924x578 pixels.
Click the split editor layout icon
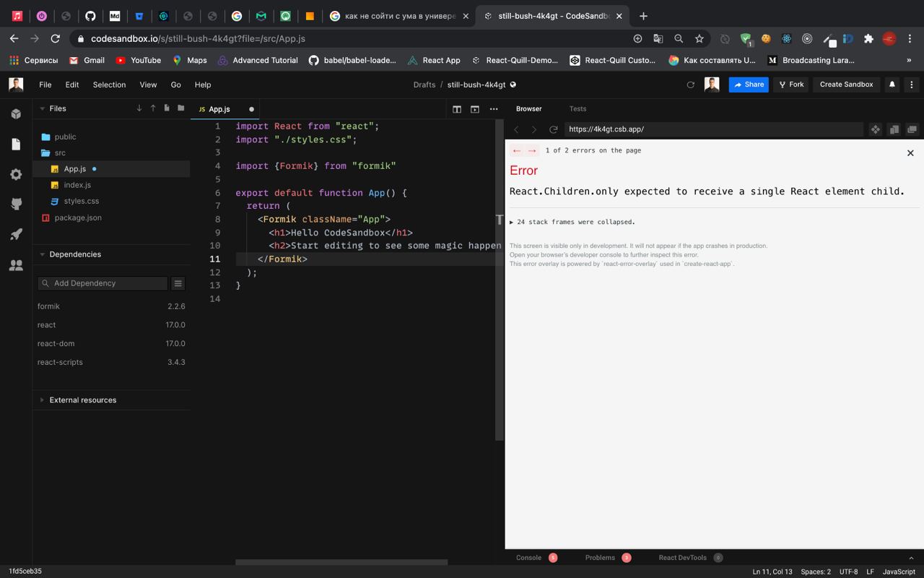coord(457,109)
